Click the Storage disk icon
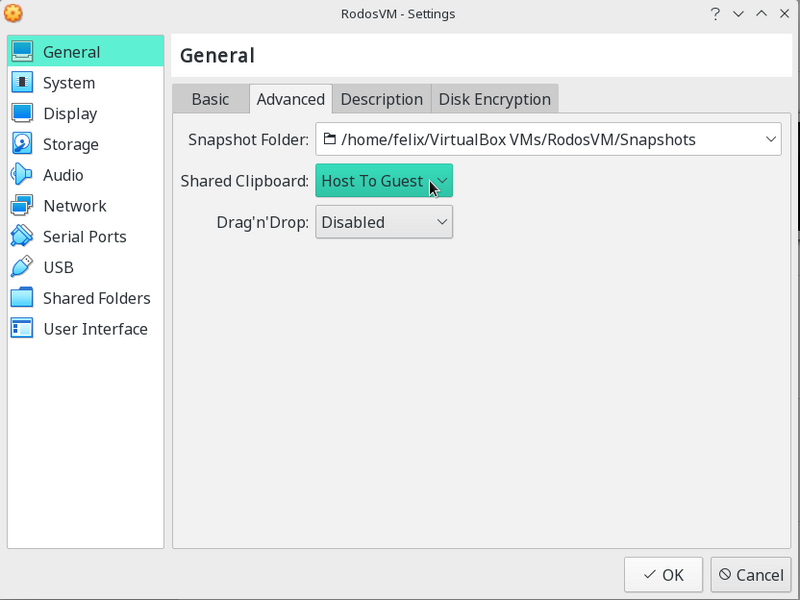 [x=23, y=145]
